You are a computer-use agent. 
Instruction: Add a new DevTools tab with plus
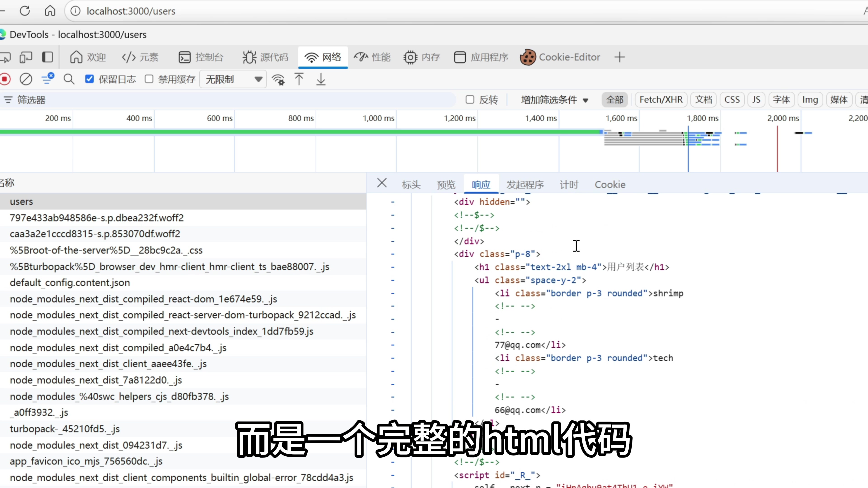(619, 57)
